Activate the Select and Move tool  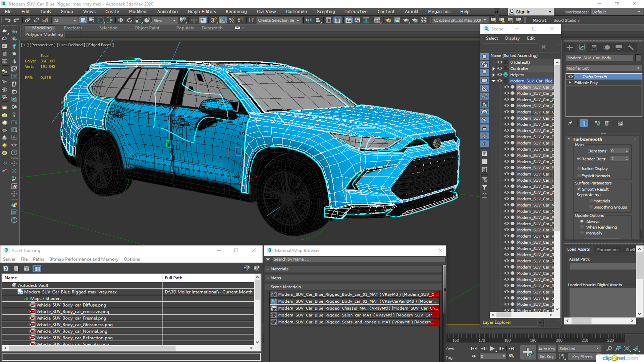(121, 20)
